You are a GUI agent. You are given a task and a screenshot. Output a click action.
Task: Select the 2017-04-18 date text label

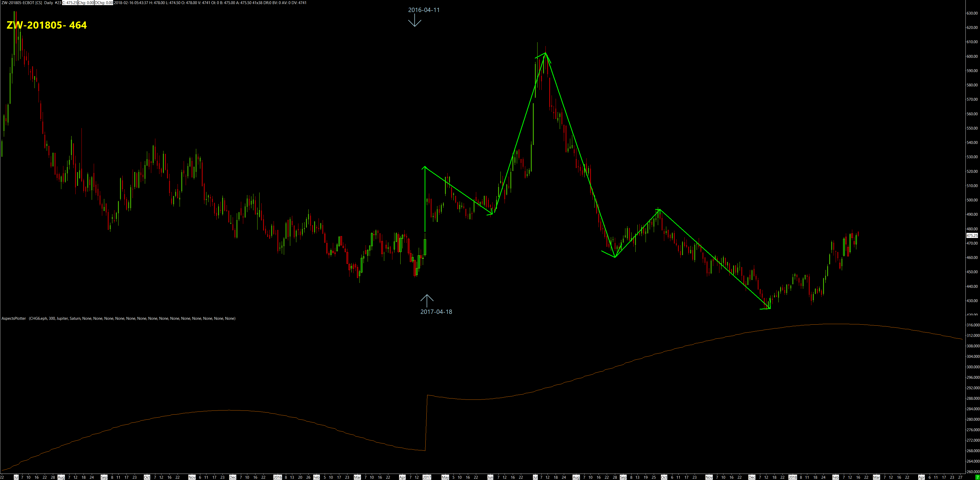point(436,312)
